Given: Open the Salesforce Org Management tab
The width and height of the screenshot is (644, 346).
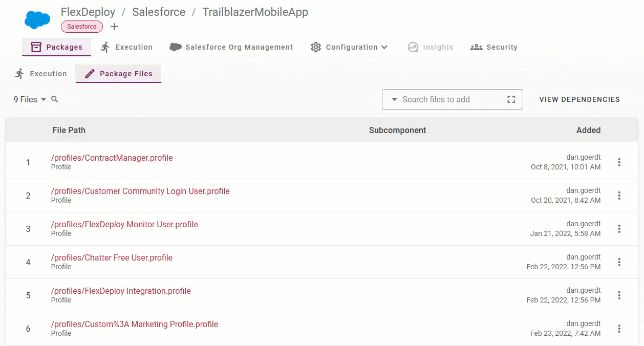Looking at the screenshot, I should 231,47.
